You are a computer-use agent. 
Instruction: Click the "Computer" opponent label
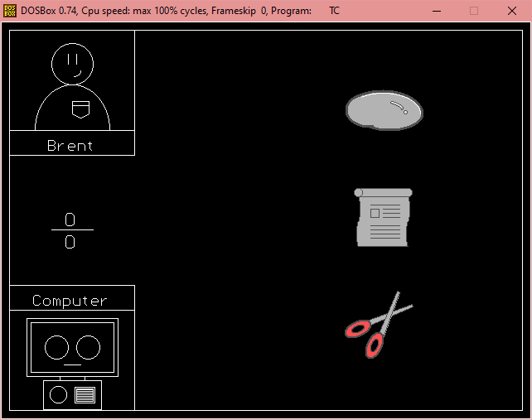70,300
